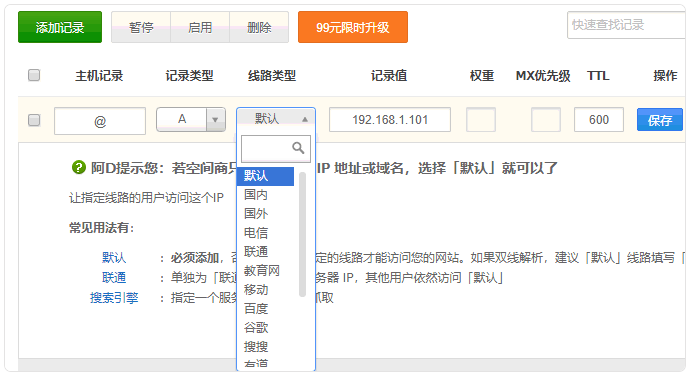Viewport: 690px width, 377px height.
Task: Click the 启用 button
Action: click(200, 27)
